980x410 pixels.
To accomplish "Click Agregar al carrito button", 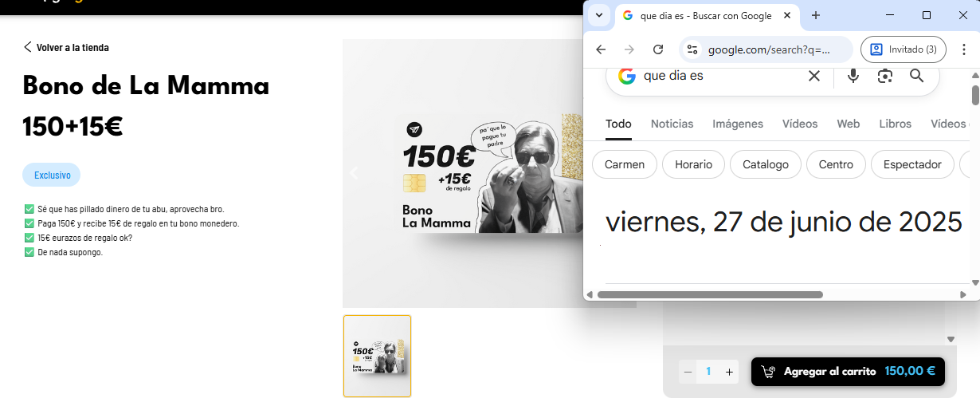I will (848, 372).
